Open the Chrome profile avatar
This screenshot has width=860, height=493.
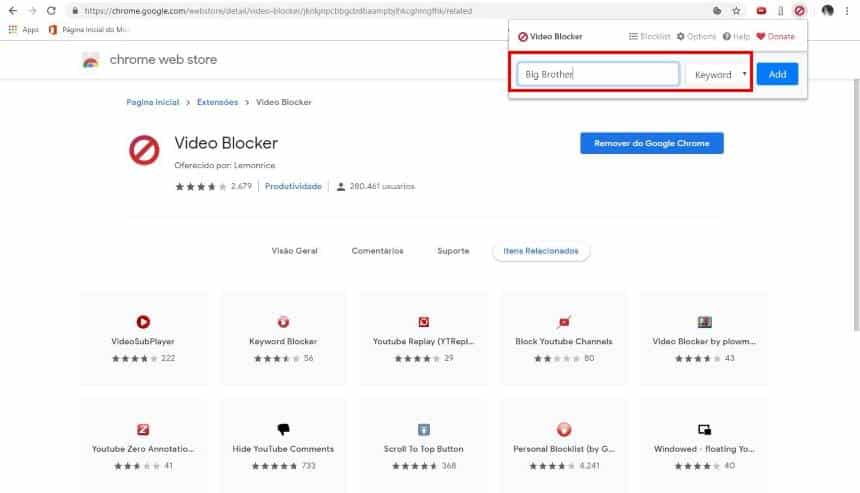pyautogui.click(x=827, y=10)
